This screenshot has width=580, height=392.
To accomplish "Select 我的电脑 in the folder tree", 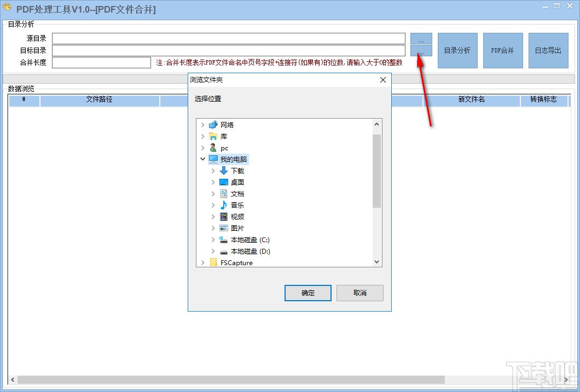I will [x=234, y=159].
